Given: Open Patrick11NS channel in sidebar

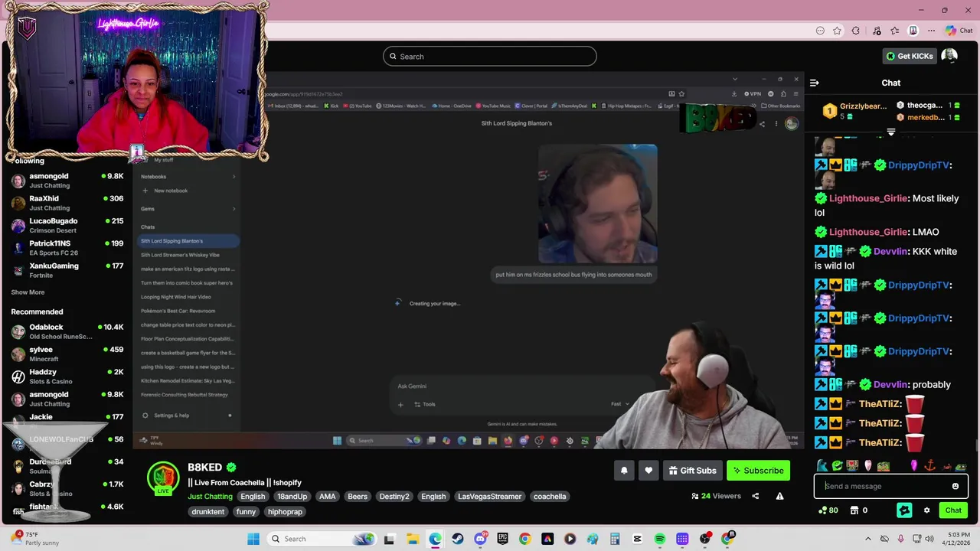Looking at the screenshot, I should pyautogui.click(x=67, y=247).
